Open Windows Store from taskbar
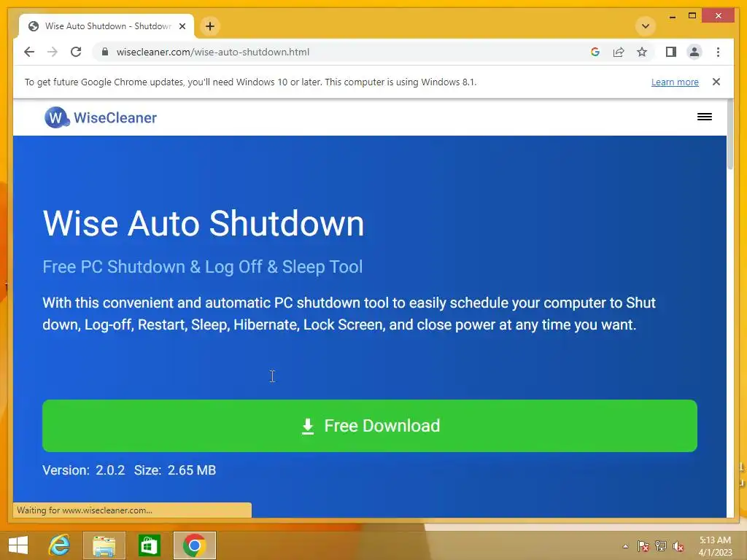The image size is (747, 560). 149,545
